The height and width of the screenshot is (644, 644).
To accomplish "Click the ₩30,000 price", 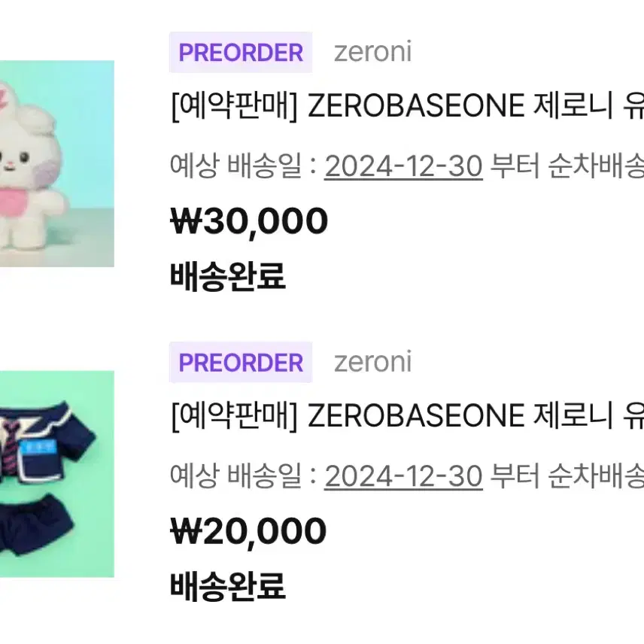I will point(249,221).
